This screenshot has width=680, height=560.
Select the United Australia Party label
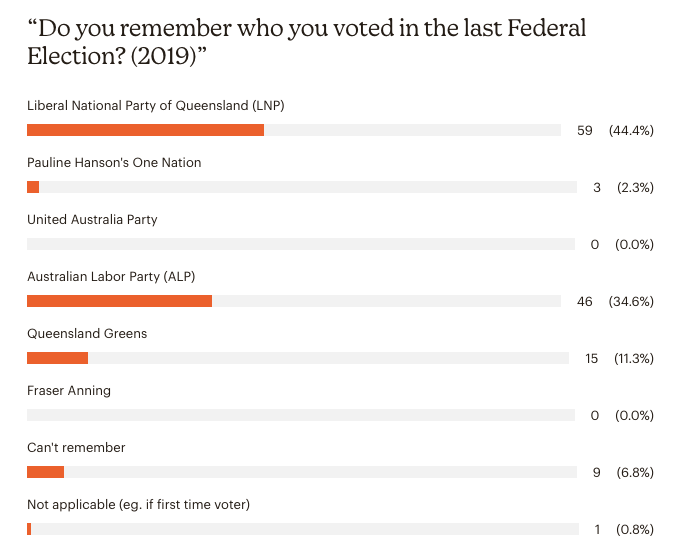92,219
